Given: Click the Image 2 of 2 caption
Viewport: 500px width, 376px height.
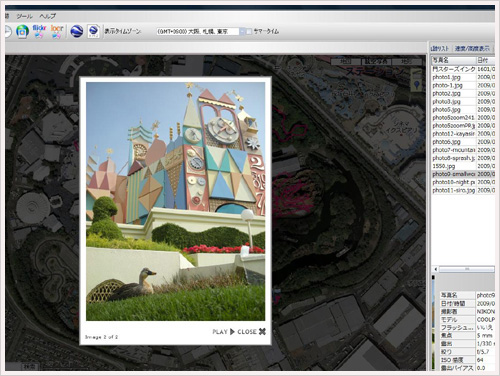Looking at the screenshot, I should pyautogui.click(x=101, y=337).
